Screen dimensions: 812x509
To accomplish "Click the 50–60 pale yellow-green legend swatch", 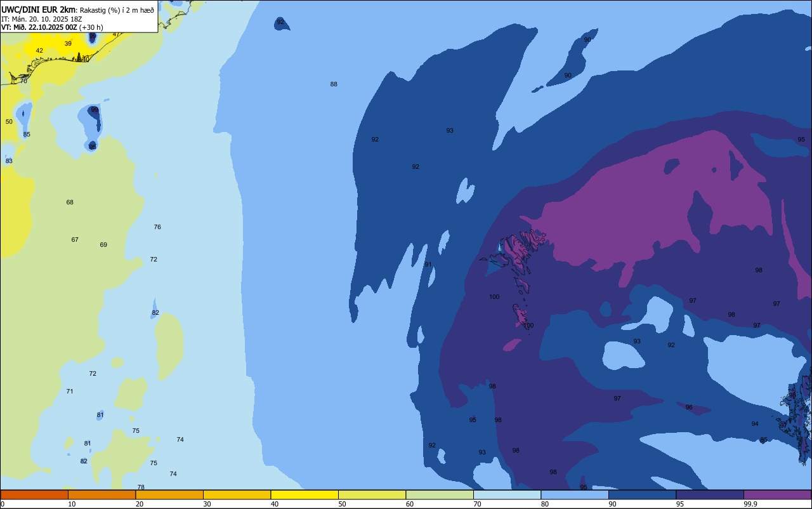I will click(372, 494).
